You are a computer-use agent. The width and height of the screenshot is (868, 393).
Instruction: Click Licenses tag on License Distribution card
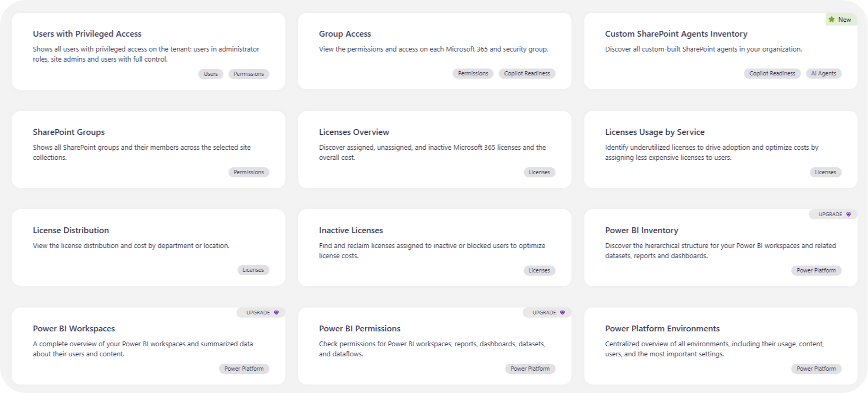click(253, 270)
